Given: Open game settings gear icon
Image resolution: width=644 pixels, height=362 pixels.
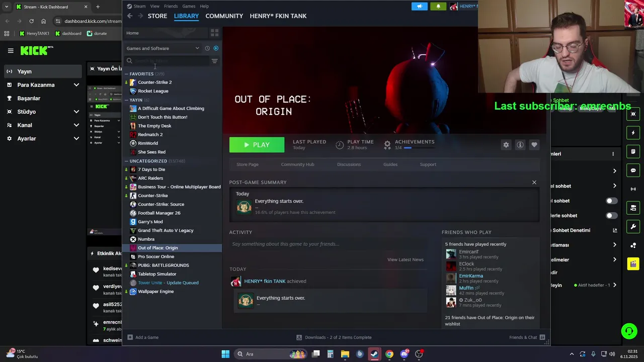Looking at the screenshot, I should (x=506, y=145).
